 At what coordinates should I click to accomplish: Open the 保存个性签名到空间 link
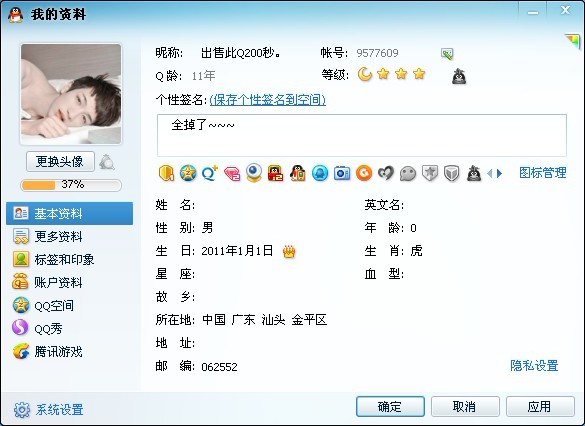(268, 100)
